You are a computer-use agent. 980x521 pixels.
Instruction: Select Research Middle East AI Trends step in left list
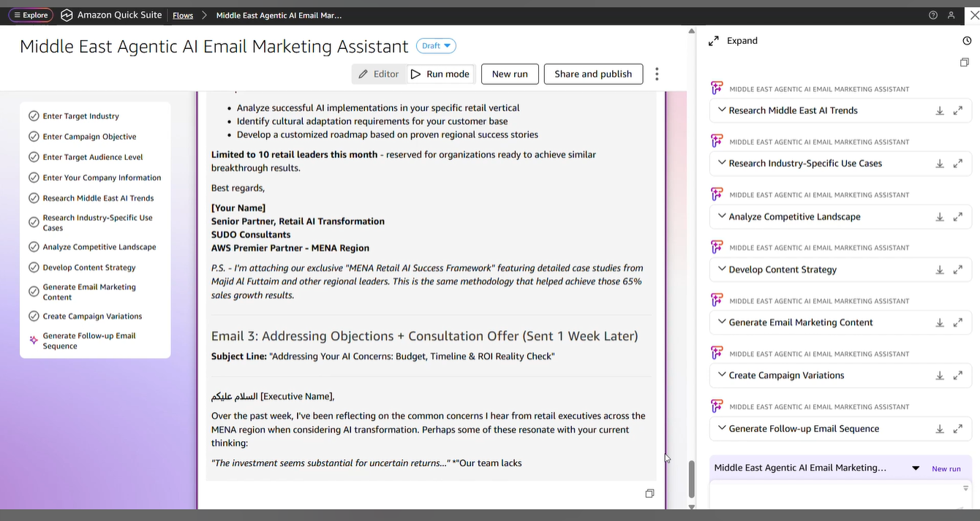tap(98, 197)
